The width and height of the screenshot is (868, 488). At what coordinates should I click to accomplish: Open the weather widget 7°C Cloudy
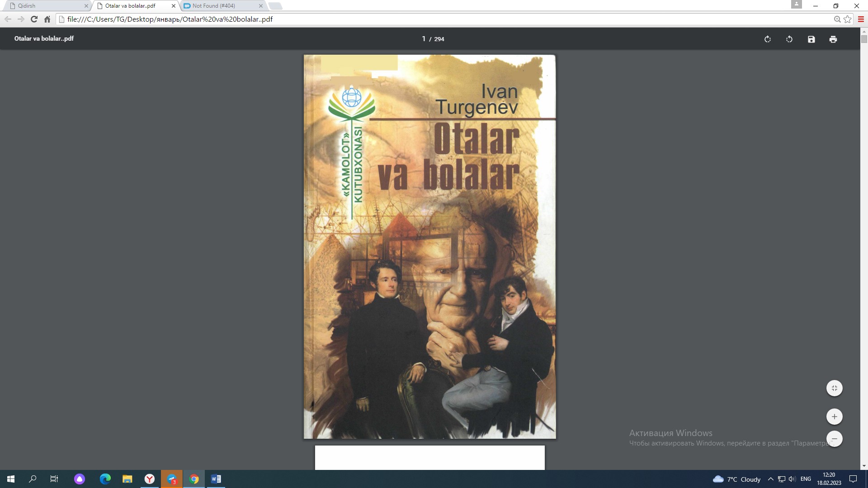point(736,479)
